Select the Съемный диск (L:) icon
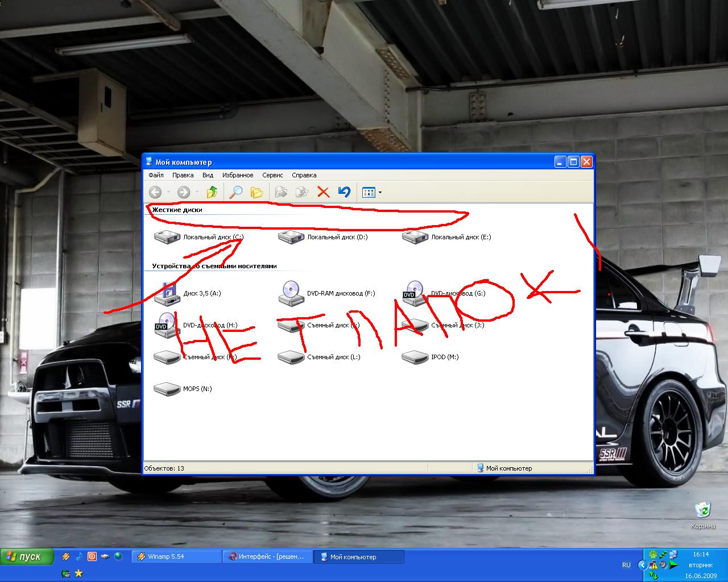Viewport: 728px width, 582px height. [291, 357]
